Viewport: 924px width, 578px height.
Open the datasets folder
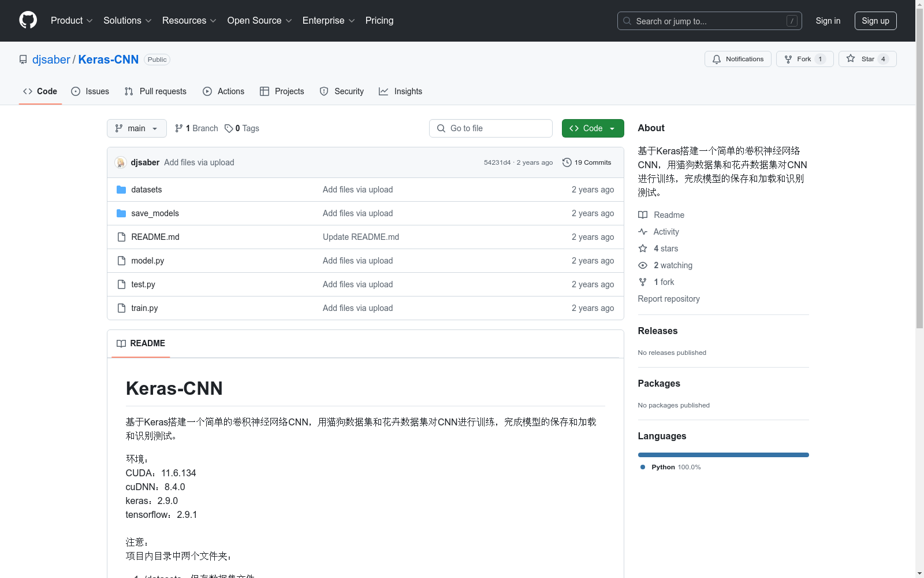click(147, 190)
